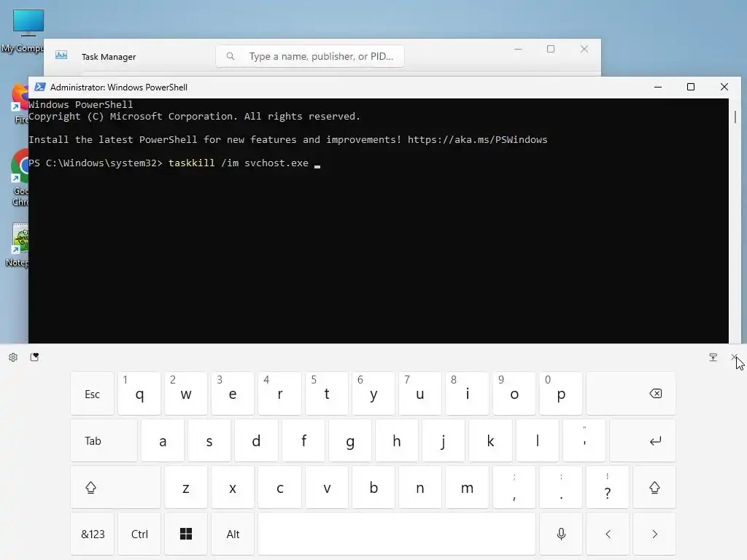Tap the n key

coord(419,487)
